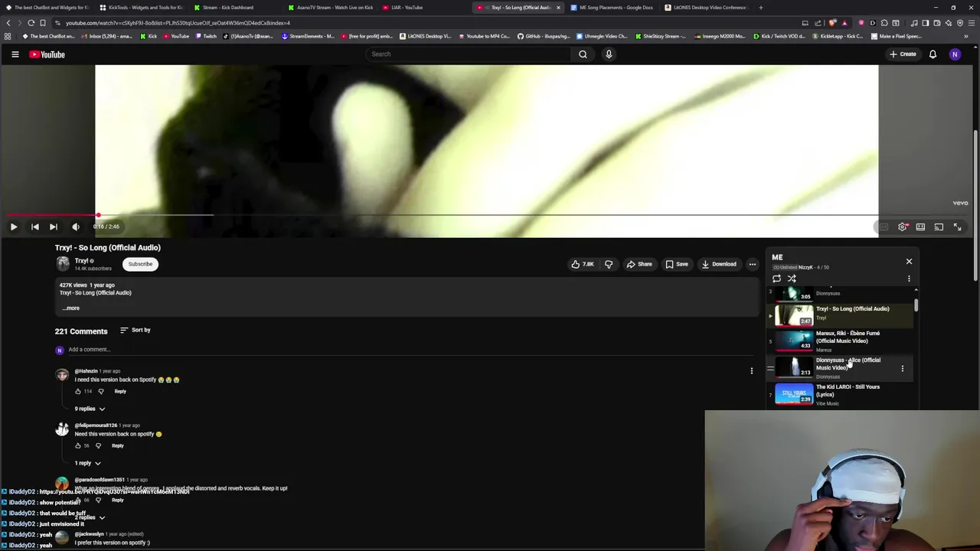Mute the video with the volume icon
The width and height of the screenshot is (980, 551).
(75, 227)
